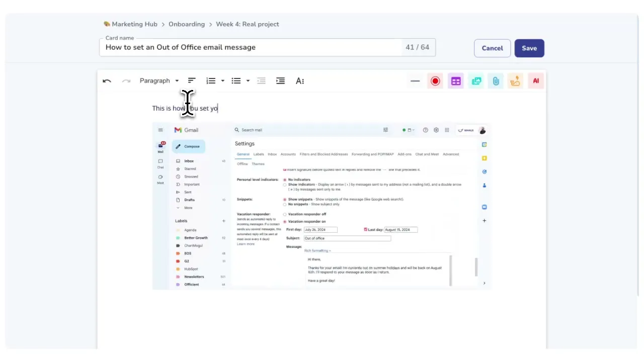This screenshot has height=362, width=644.
Task: Open the text formatting A icon
Action: tap(300, 81)
